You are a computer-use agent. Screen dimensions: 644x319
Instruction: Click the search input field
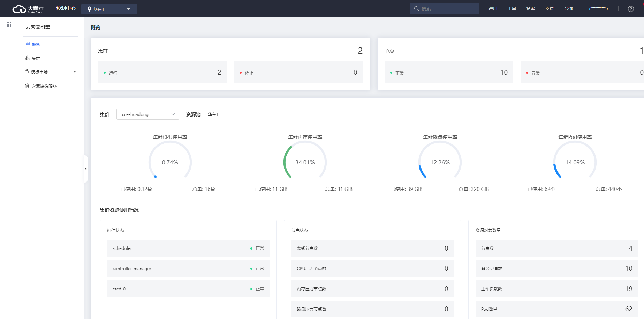pyautogui.click(x=445, y=9)
